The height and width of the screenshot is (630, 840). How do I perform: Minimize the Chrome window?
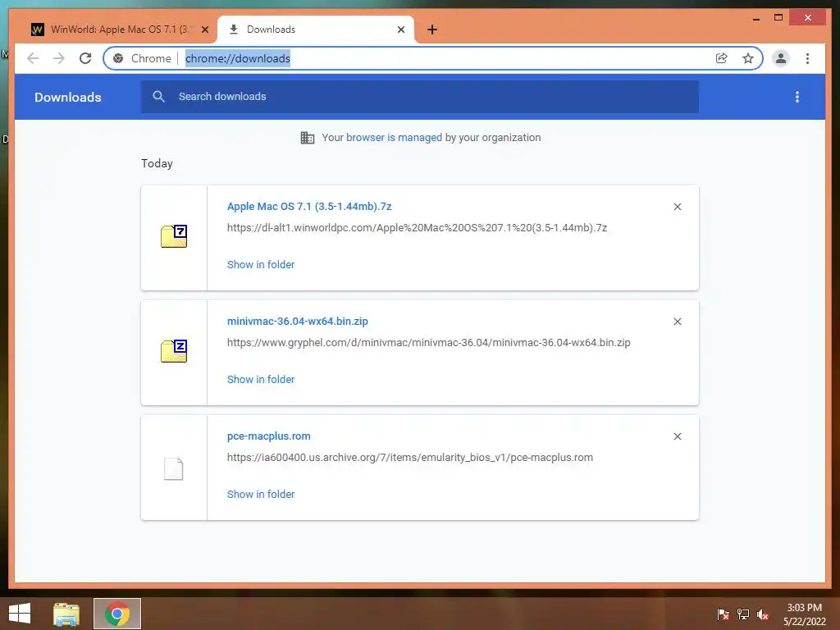click(756, 18)
